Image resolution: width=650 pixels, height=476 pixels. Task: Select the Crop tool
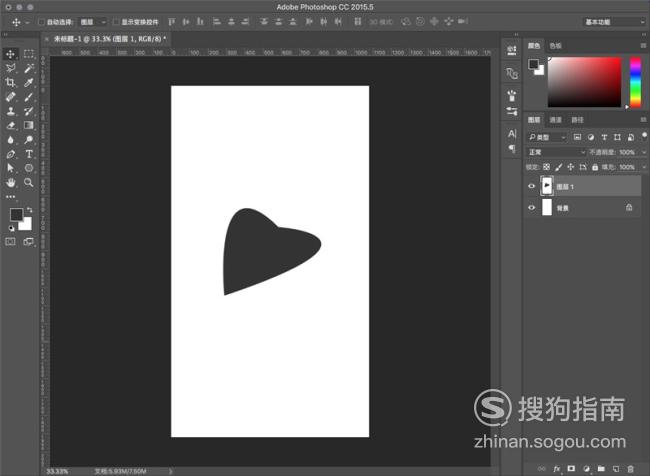tap(11, 83)
